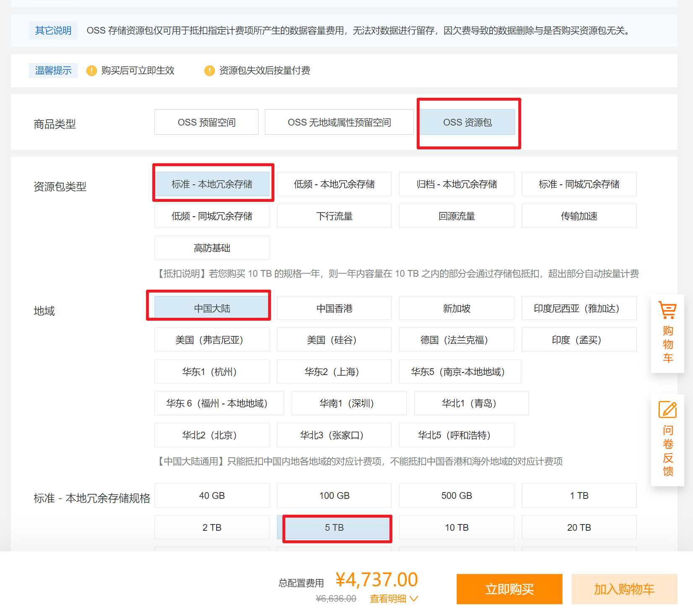693x616 pixels.
Task: Pick region 印度尼西亚（雅加达）
Action: (x=579, y=308)
